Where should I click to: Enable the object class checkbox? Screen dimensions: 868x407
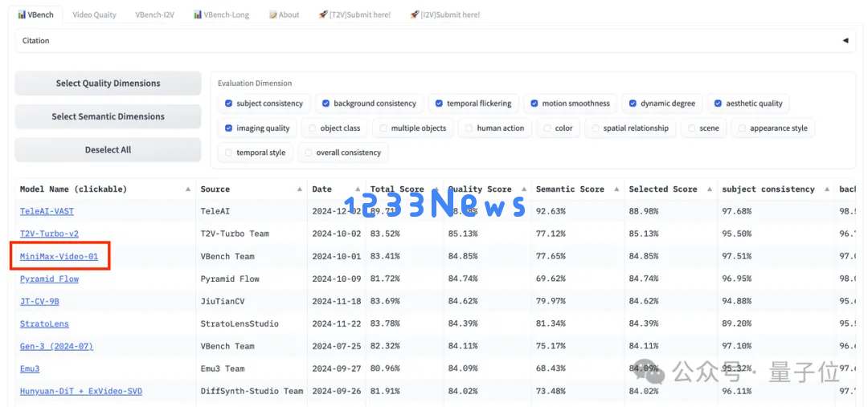pos(312,128)
